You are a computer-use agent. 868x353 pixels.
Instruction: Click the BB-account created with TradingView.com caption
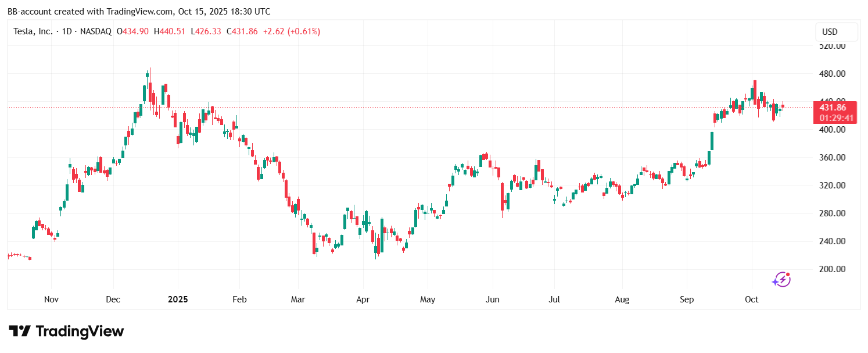tap(139, 12)
